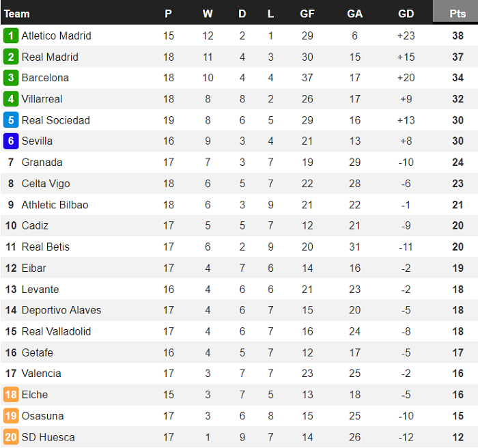Sort table by Pts column header
The width and height of the screenshot is (478, 448).
coord(458,14)
